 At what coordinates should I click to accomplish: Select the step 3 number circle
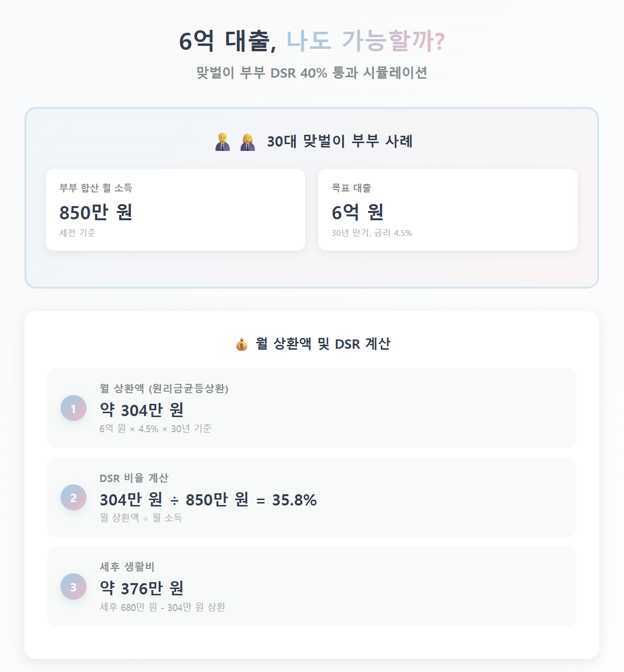[73, 587]
